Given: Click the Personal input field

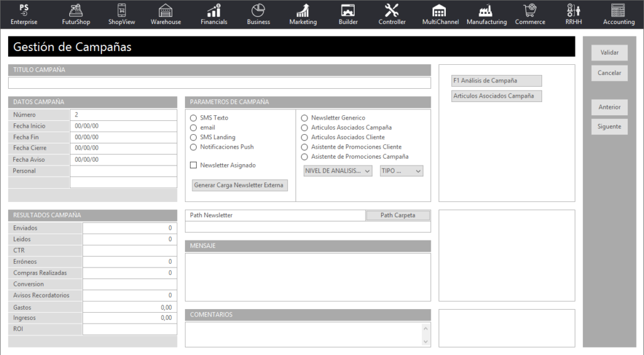Looking at the screenshot, I should pos(123,171).
